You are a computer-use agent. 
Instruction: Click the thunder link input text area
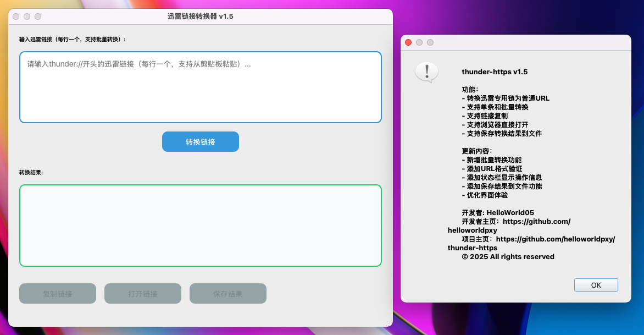(x=201, y=87)
